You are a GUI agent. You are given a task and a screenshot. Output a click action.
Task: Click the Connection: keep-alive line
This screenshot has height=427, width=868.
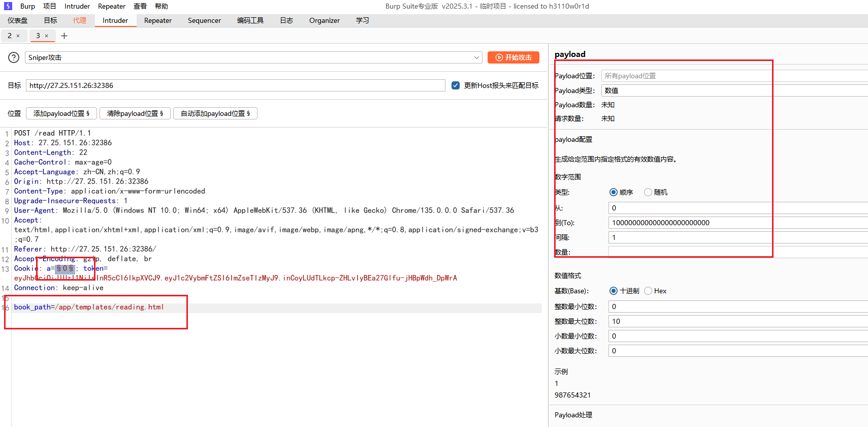[59, 288]
